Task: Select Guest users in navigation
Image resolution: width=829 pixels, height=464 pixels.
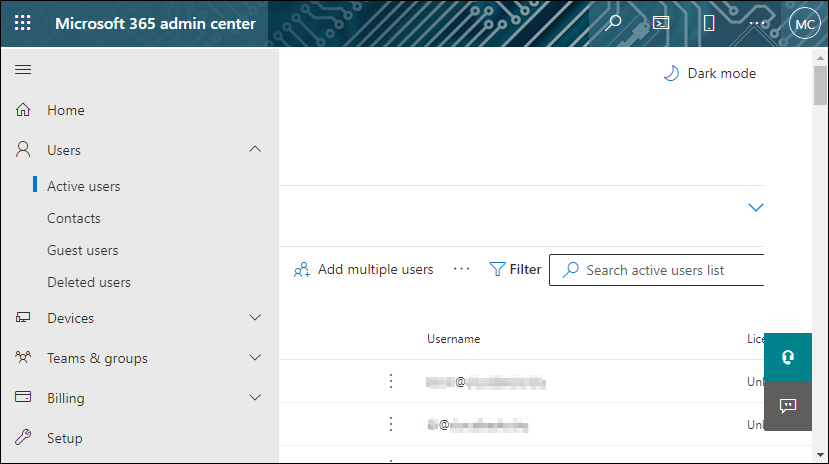Action: pyautogui.click(x=82, y=250)
